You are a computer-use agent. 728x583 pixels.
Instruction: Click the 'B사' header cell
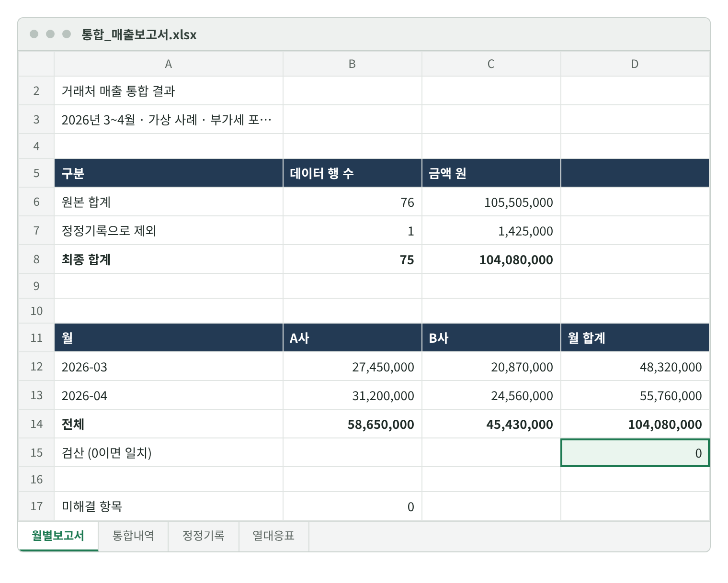coord(491,338)
